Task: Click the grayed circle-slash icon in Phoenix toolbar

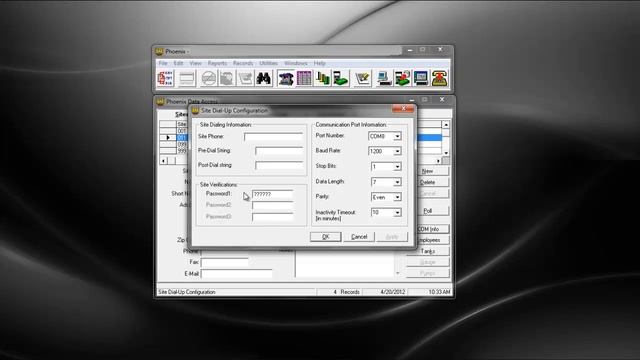Action: tap(209, 78)
